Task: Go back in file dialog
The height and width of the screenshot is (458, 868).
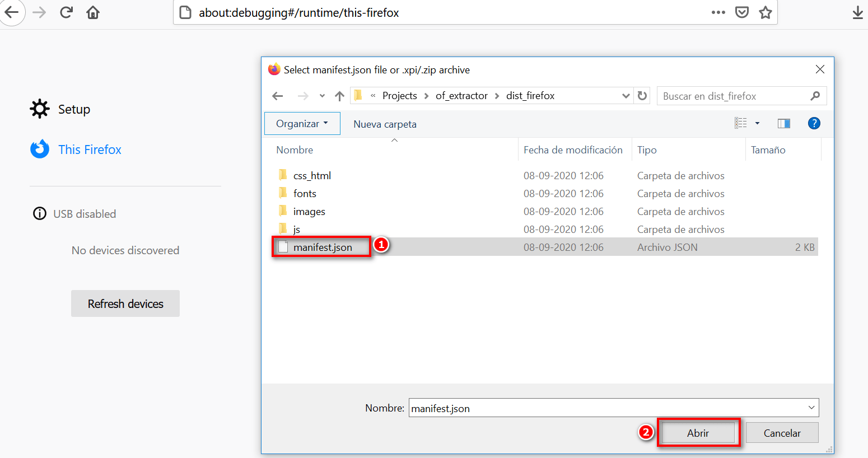Action: pyautogui.click(x=278, y=96)
